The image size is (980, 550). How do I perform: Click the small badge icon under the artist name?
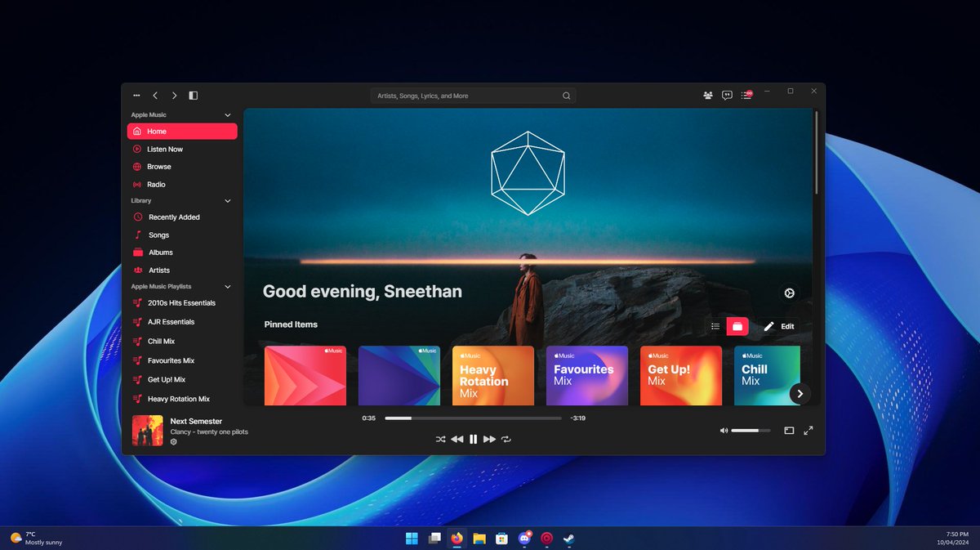point(174,441)
